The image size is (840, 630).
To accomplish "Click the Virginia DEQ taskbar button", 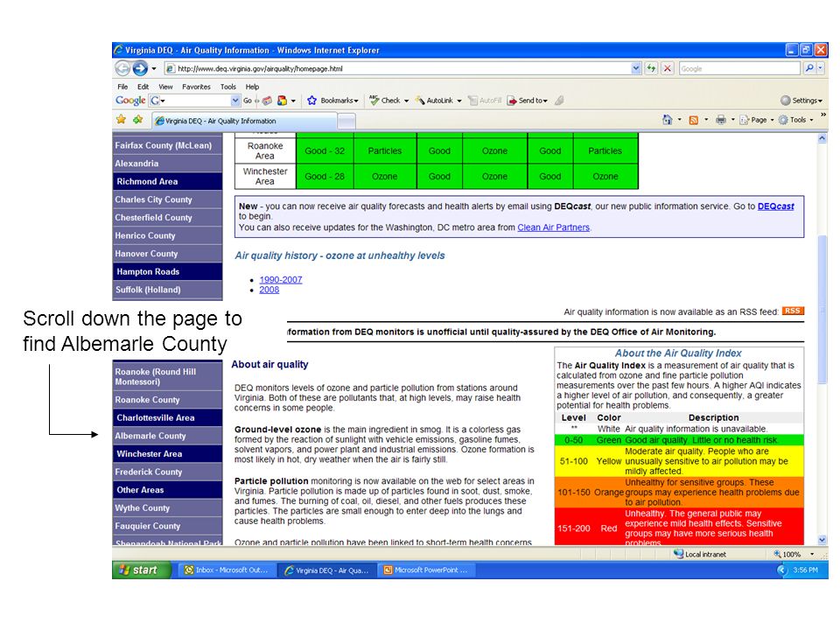I will click(x=326, y=570).
